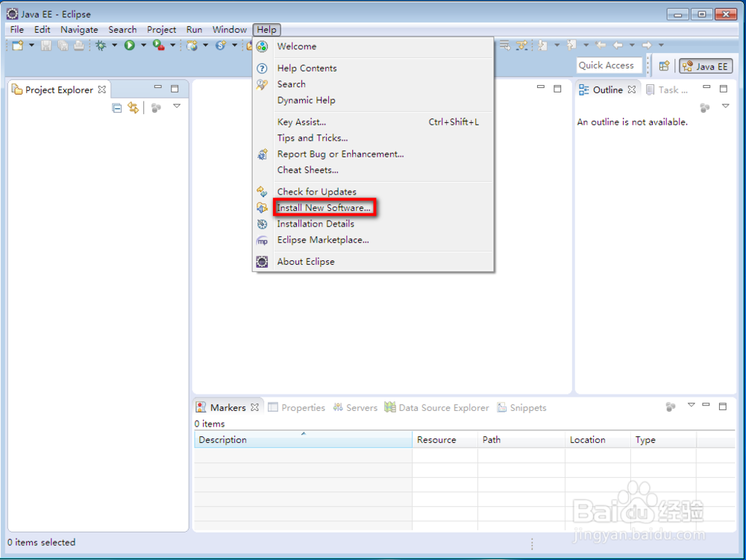Select the Java EE perspective button
Viewport: 746px width, 560px height.
tap(706, 66)
